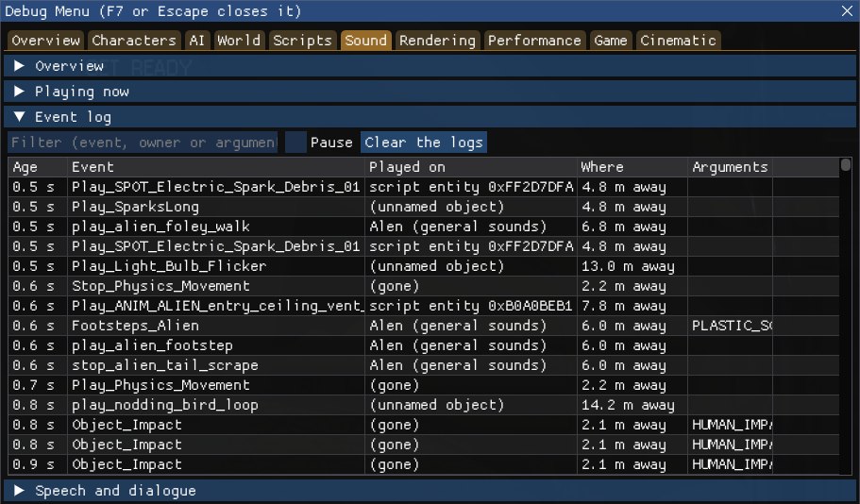Click the 14.2 m away cell

[x=632, y=405]
